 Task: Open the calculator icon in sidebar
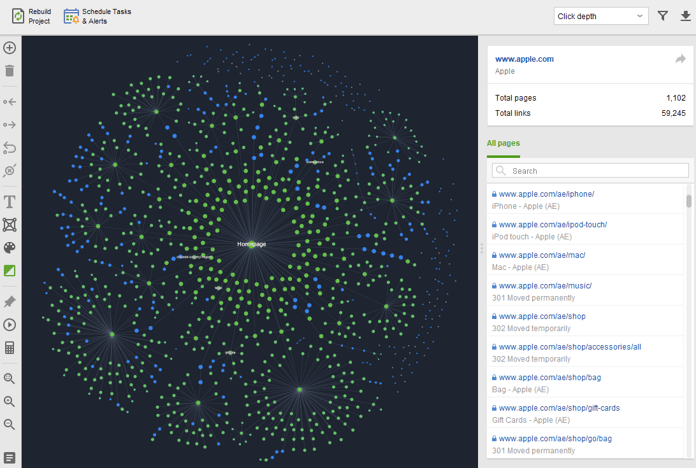tap(9, 348)
